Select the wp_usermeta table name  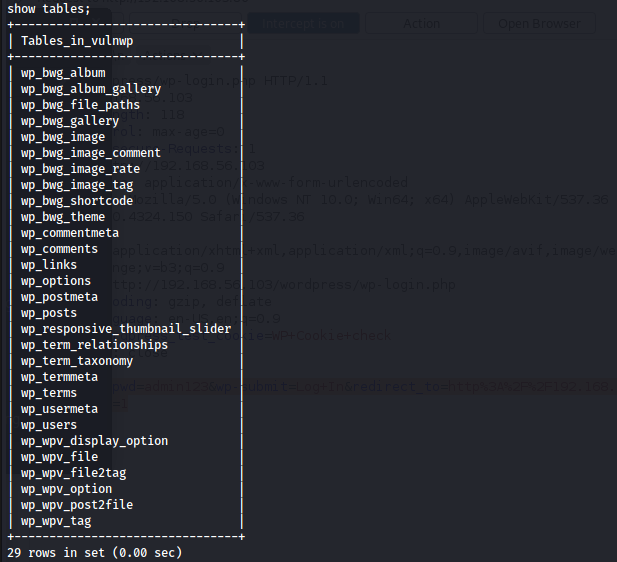pyautogui.click(x=59, y=409)
